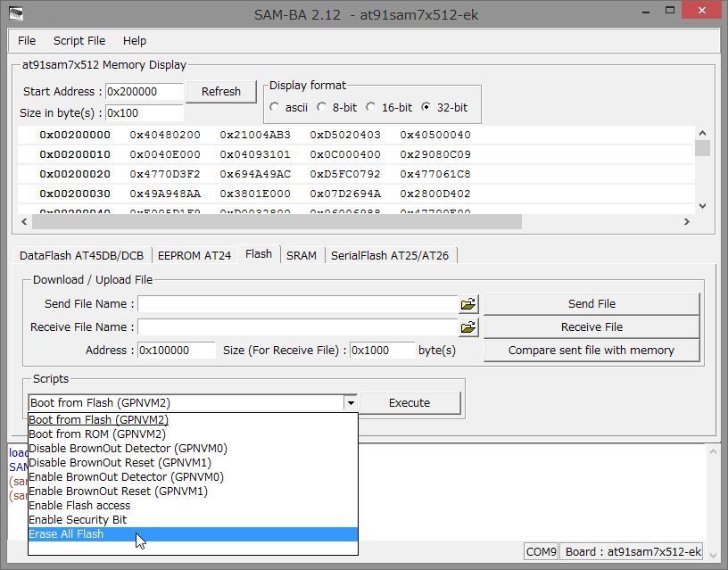Focus the Receive File Name field
This screenshot has height=570, width=728.
click(298, 327)
